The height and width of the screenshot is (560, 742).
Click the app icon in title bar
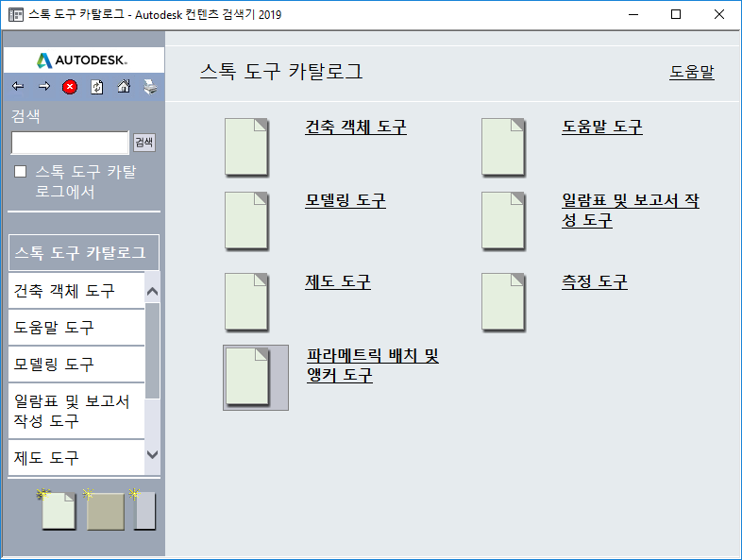tap(16, 15)
